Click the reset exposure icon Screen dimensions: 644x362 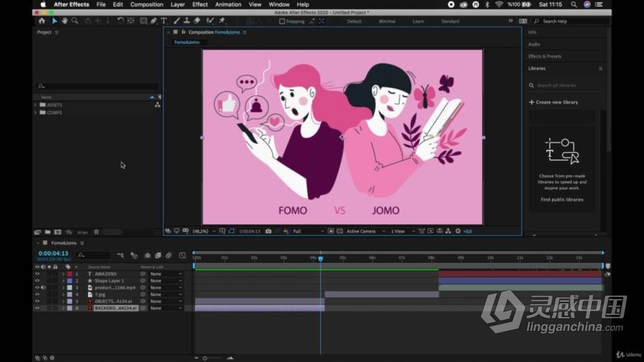tap(458, 231)
